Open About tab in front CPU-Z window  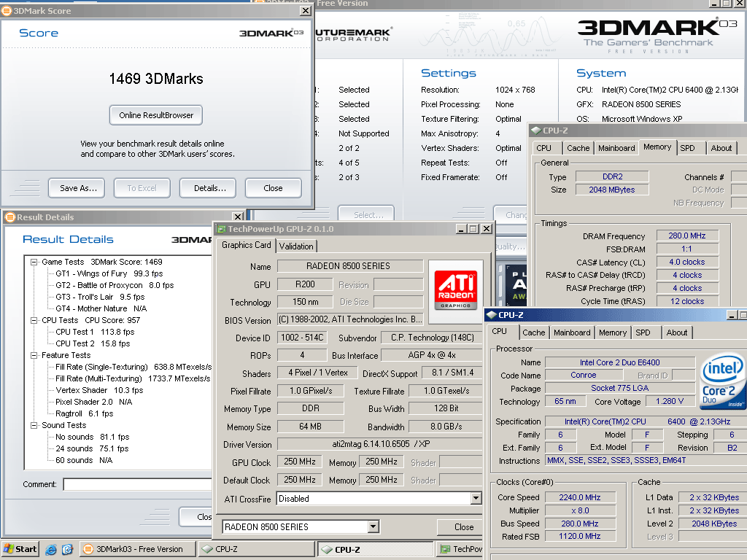click(x=676, y=332)
